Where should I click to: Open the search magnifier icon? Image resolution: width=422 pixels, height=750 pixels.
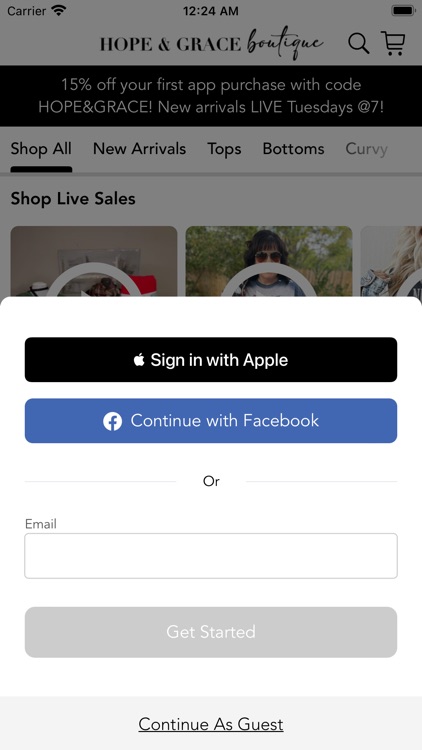coord(358,44)
